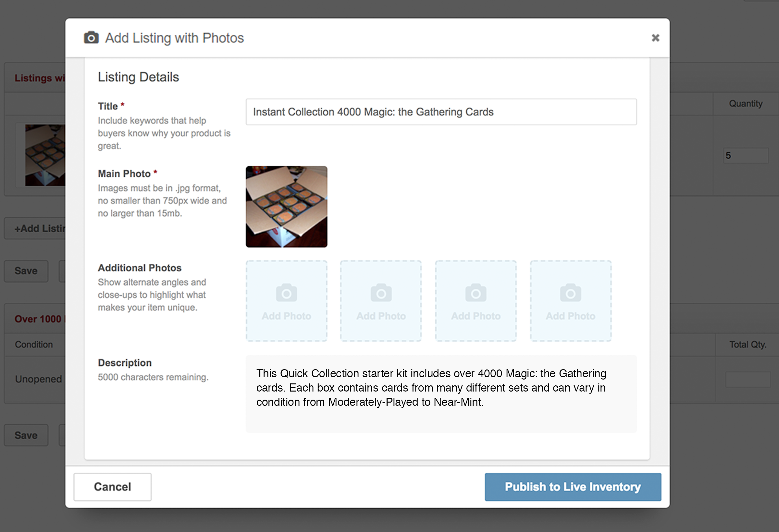The image size is (779, 532).
Task: Cancel the new listing dialog
Action: click(x=113, y=487)
